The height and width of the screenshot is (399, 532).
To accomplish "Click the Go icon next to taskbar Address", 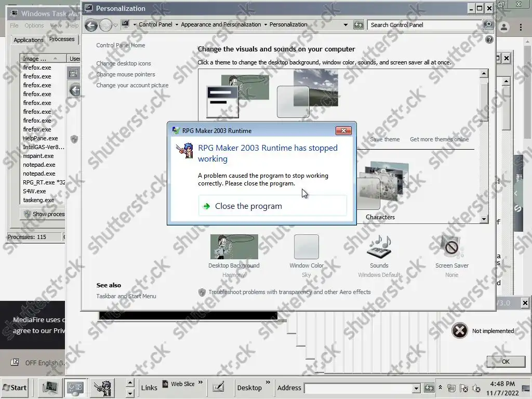I will pyautogui.click(x=429, y=388).
